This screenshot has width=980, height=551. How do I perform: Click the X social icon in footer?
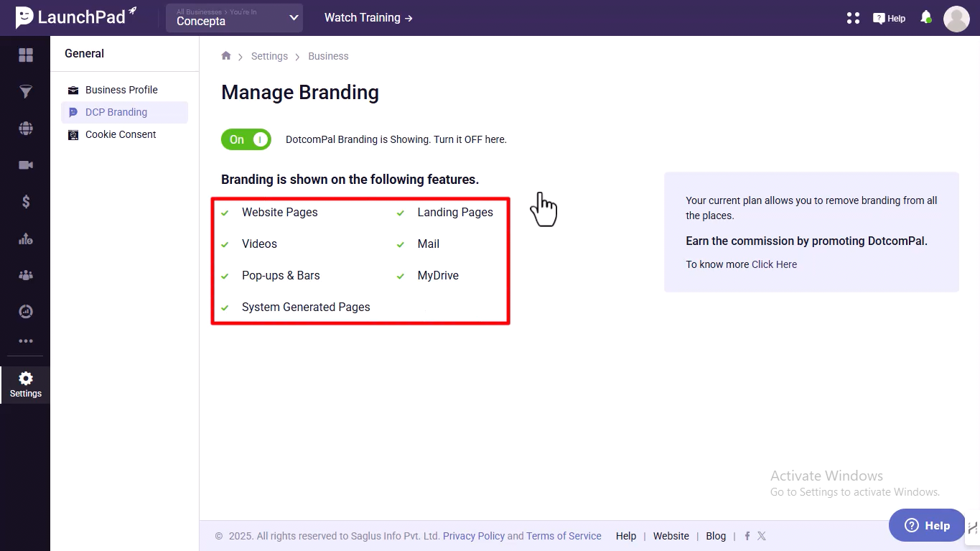click(762, 536)
